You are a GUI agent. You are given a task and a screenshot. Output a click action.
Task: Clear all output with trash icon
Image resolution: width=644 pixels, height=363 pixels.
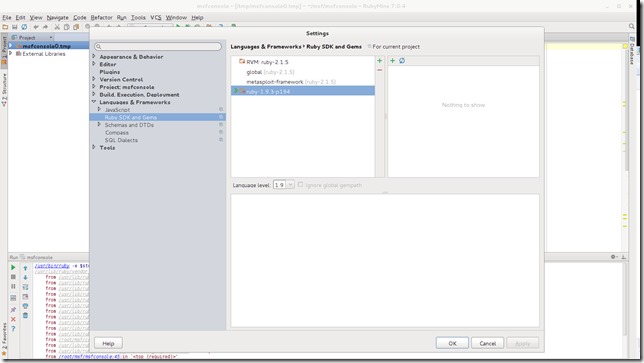tap(25, 315)
